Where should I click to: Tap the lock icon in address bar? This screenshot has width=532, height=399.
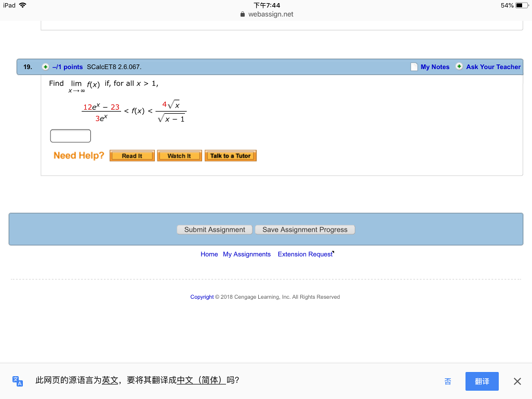(242, 14)
